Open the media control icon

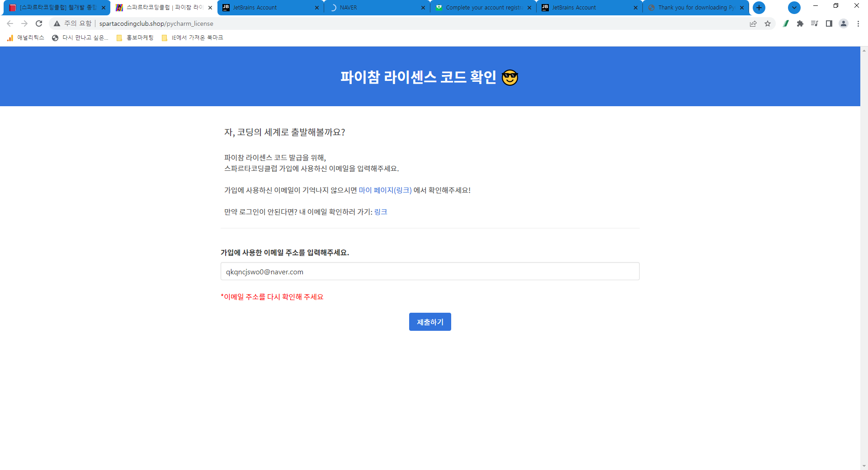click(815, 23)
